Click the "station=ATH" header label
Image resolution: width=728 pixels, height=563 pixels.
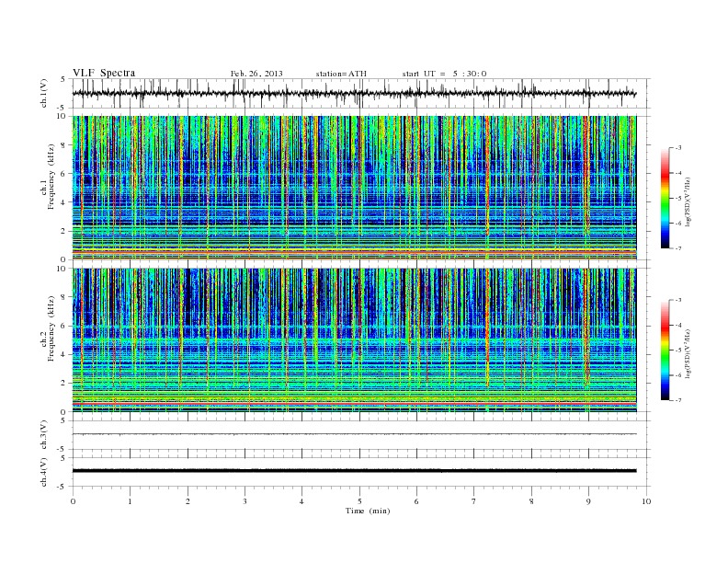[341, 74]
